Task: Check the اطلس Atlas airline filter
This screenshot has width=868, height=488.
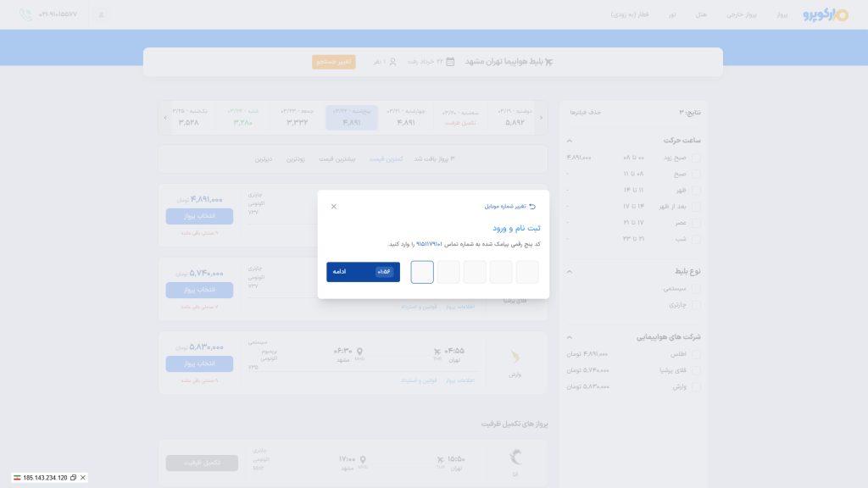Action: (696, 354)
